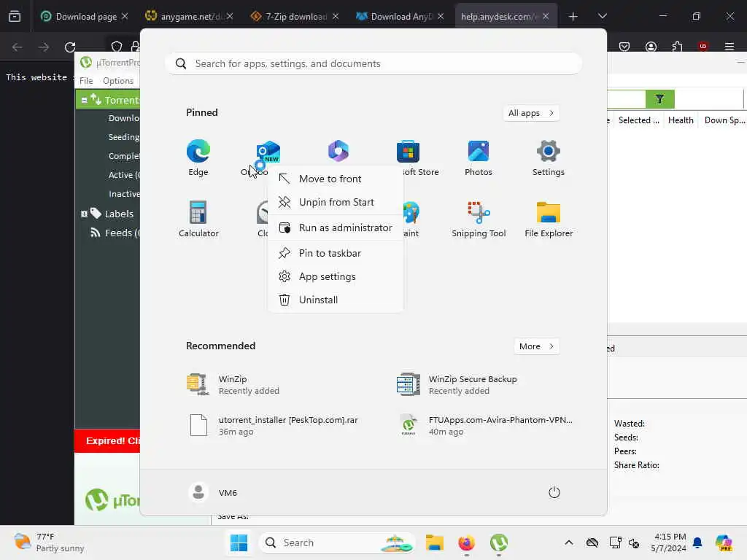The image size is (747, 560).
Task: Launch Calculator from pinned apps
Action: coord(198,219)
